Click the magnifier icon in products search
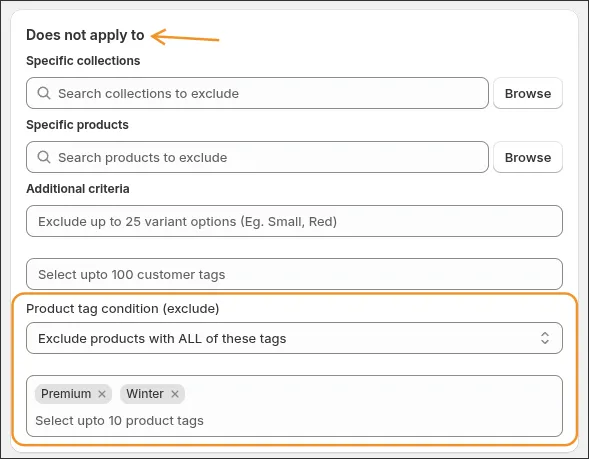Viewport: 589px width, 459px height. coord(44,157)
